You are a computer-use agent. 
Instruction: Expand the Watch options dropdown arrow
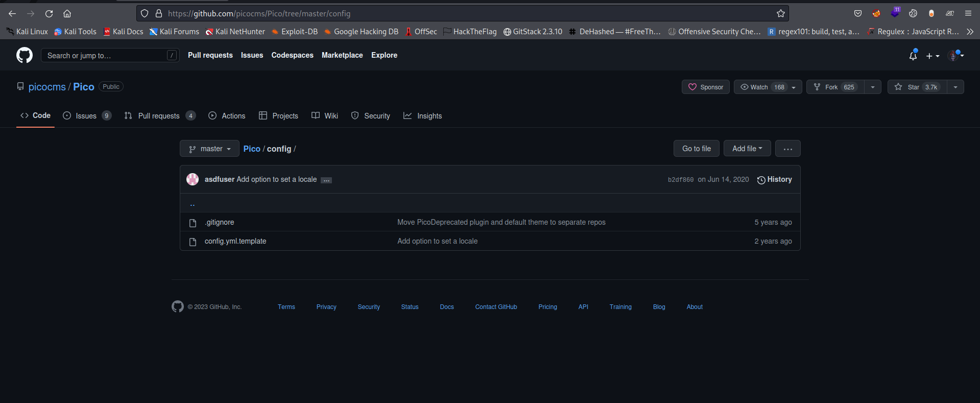(x=794, y=87)
